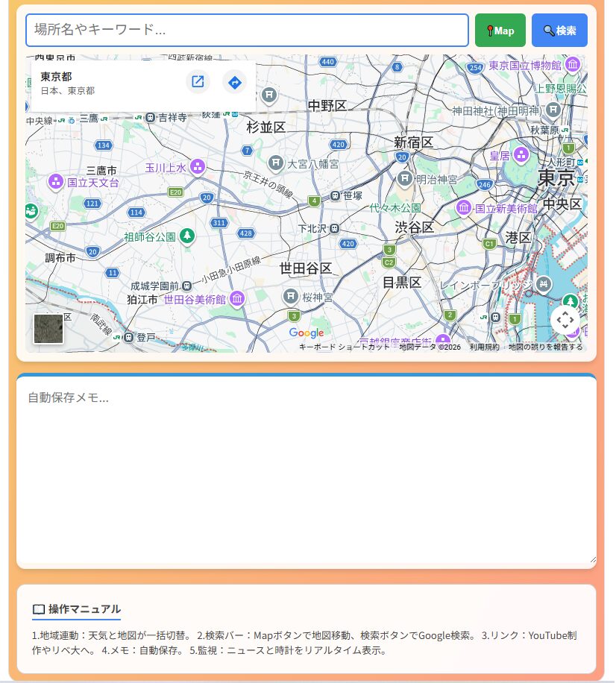Click the 明治神宮 shrine marker

[404, 179]
